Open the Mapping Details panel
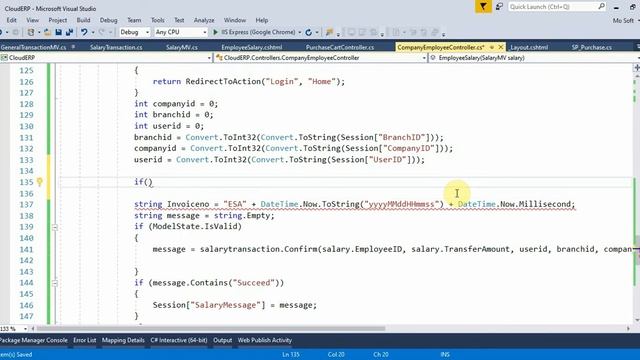640x360 pixels. (x=123, y=340)
